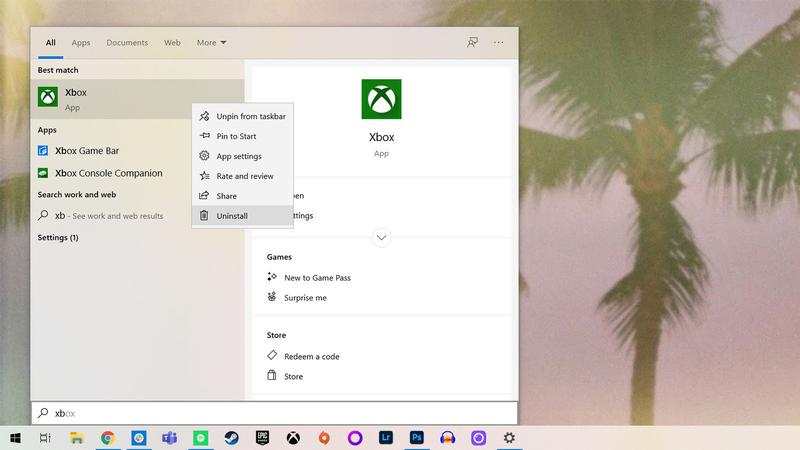Open Xbox Game Bar from Apps list
The width and height of the screenshot is (800, 450).
click(x=87, y=151)
